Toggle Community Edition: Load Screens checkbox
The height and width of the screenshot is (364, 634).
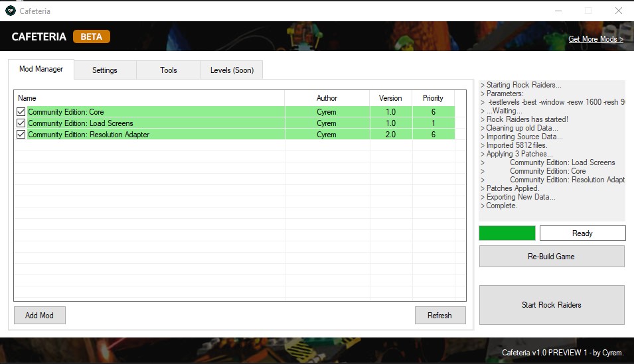21,123
